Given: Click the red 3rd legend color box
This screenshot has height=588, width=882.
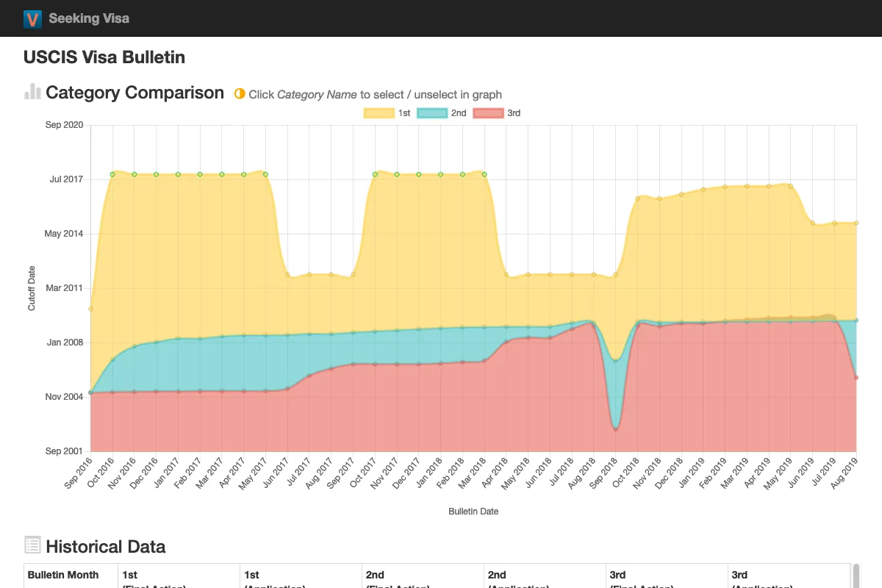Looking at the screenshot, I should point(488,113).
